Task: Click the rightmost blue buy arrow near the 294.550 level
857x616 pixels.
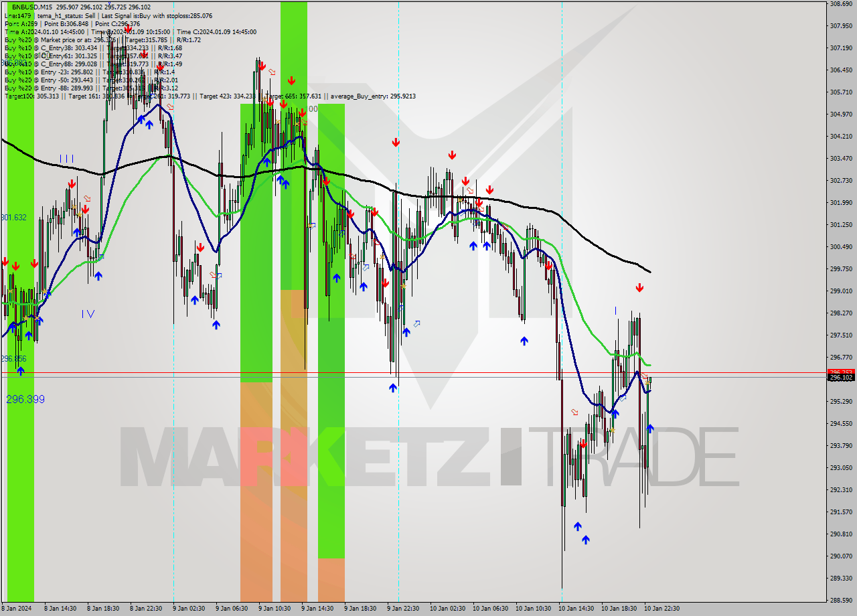Action: [x=649, y=429]
